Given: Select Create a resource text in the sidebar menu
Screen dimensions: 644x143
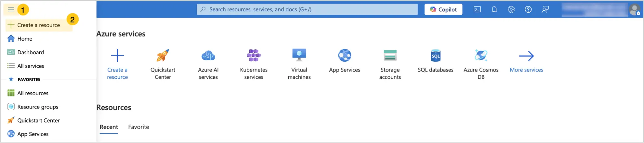Looking at the screenshot, I should [x=39, y=25].
